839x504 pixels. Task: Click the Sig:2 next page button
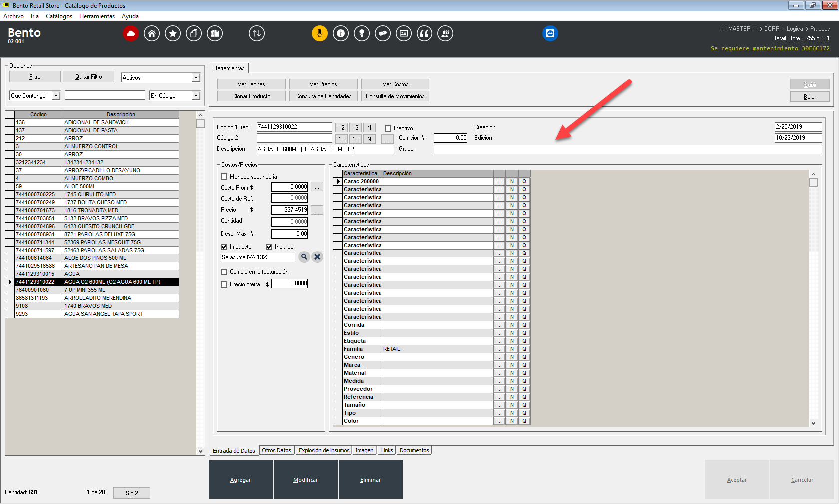click(132, 493)
